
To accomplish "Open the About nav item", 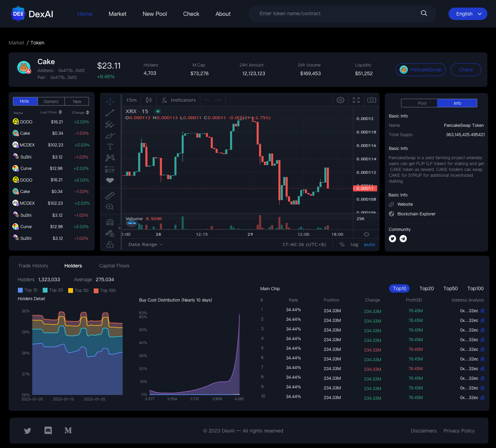I will 223,14.
